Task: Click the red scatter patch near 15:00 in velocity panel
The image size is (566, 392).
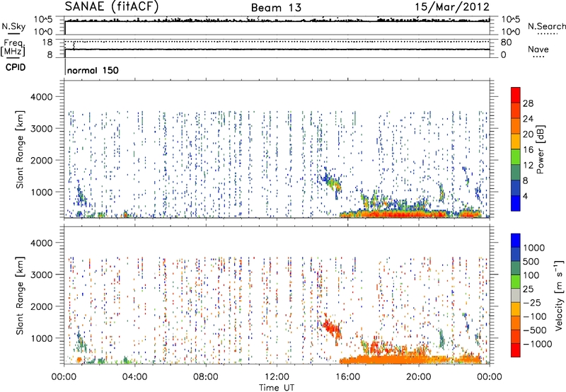Action: click(x=331, y=328)
